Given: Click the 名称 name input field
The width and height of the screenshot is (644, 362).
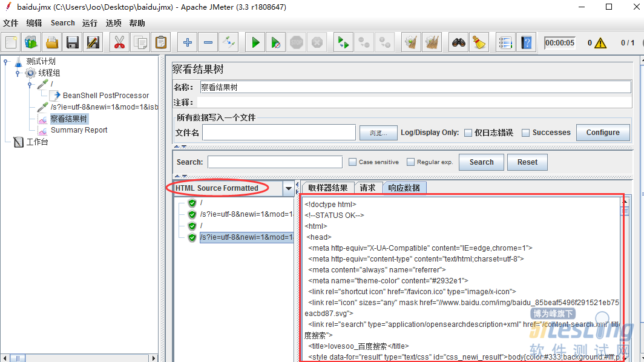Looking at the screenshot, I should click(x=415, y=87).
